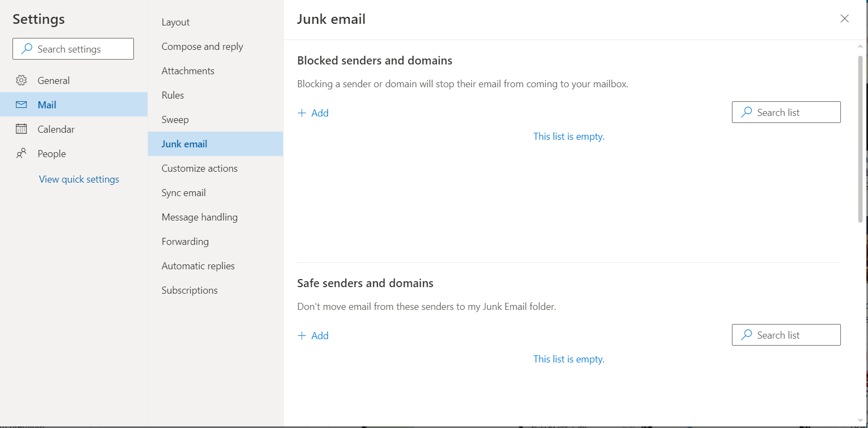Click the People icon in sidebar
868x428 pixels.
[21, 153]
